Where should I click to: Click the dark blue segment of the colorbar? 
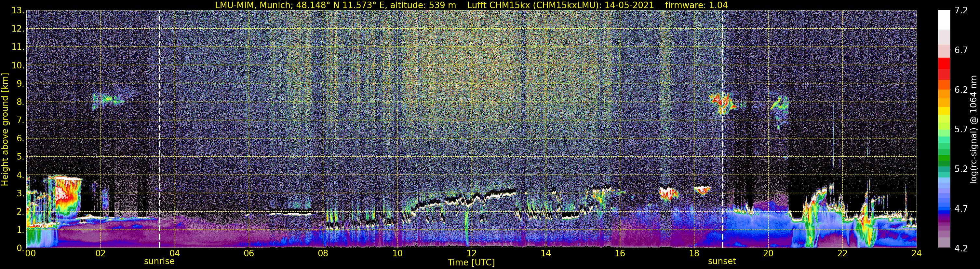click(944, 213)
